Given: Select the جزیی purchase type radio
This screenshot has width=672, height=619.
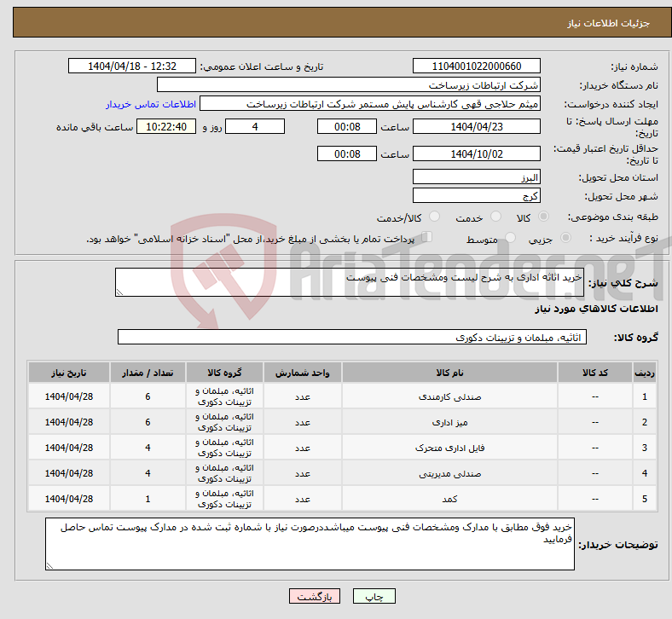Looking at the screenshot, I should pyautogui.click(x=565, y=238).
